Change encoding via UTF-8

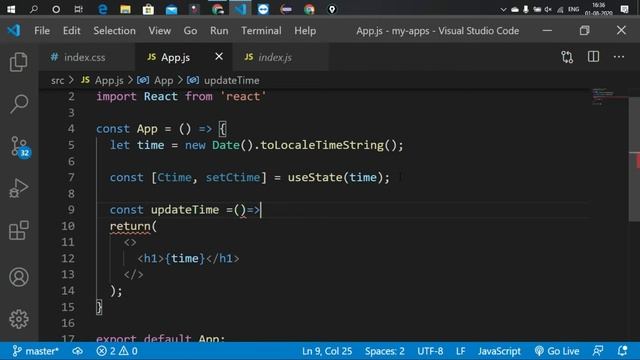pyautogui.click(x=430, y=351)
